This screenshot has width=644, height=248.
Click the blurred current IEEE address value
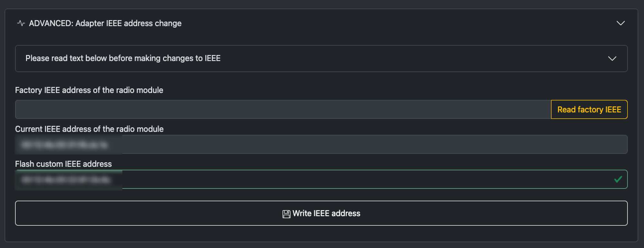[64, 145]
